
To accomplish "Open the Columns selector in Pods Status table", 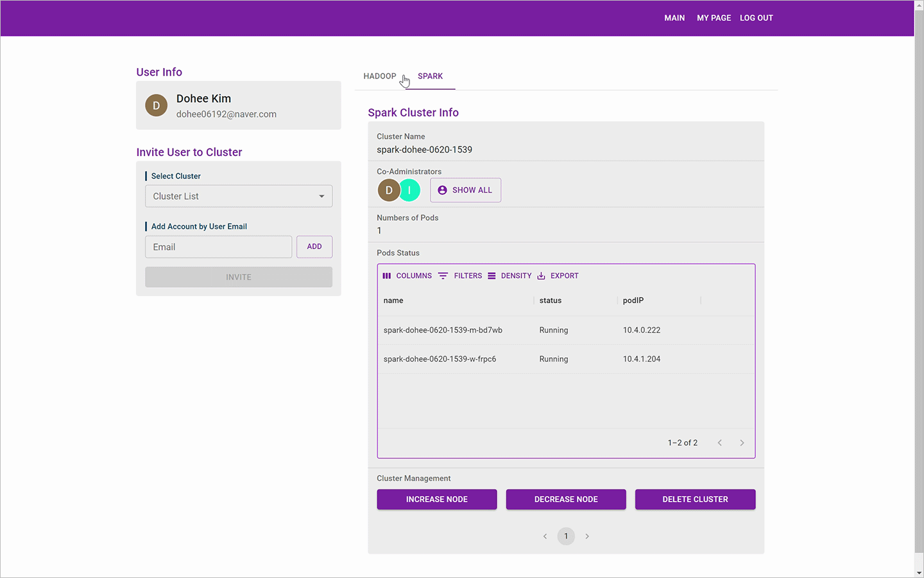I will coord(407,276).
